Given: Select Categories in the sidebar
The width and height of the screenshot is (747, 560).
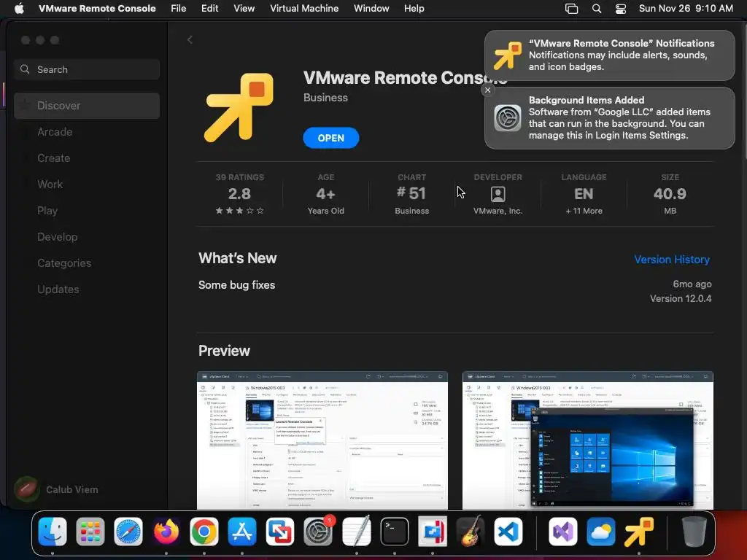Looking at the screenshot, I should click(87, 262).
